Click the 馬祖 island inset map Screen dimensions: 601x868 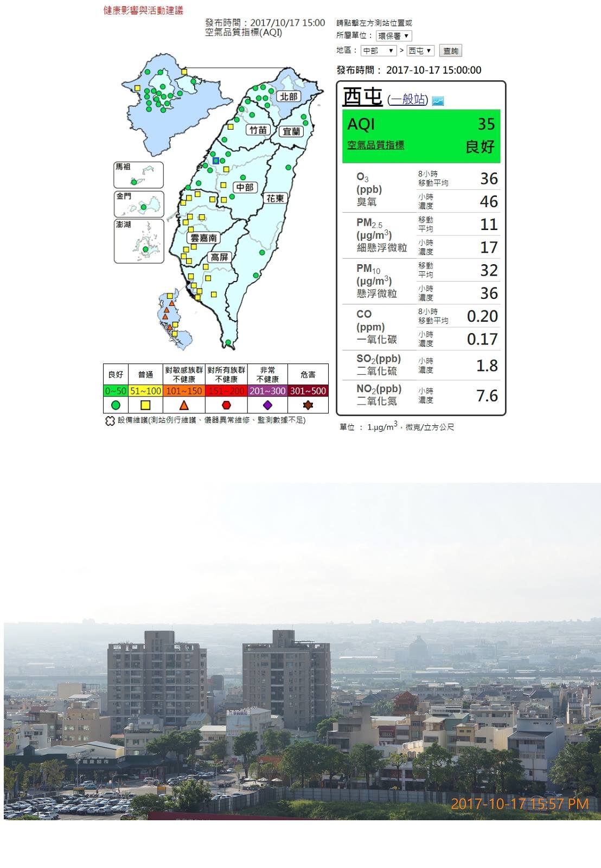point(139,175)
